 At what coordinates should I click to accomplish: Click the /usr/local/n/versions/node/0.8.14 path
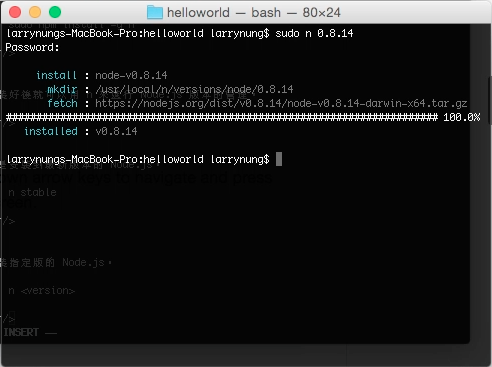[194, 89]
